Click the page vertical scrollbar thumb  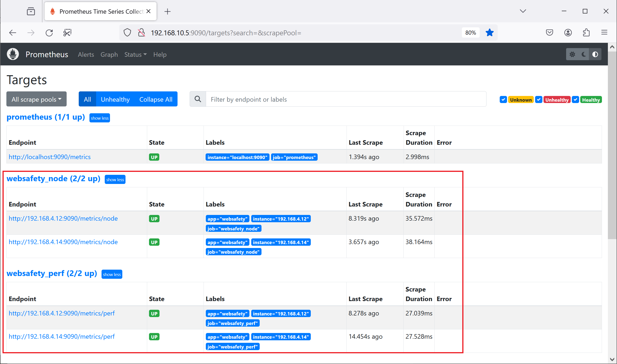tap(612, 145)
